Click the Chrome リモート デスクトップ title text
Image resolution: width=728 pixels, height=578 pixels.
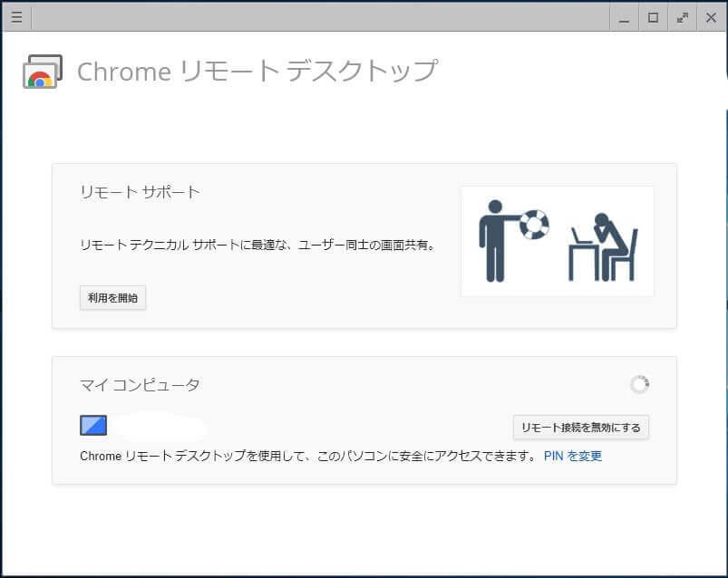tap(257, 72)
